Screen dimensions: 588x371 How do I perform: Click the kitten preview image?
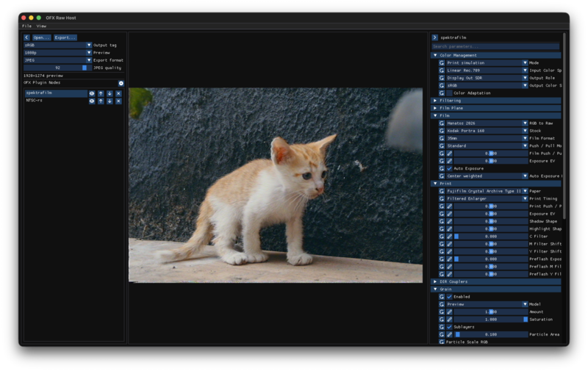pos(276,185)
